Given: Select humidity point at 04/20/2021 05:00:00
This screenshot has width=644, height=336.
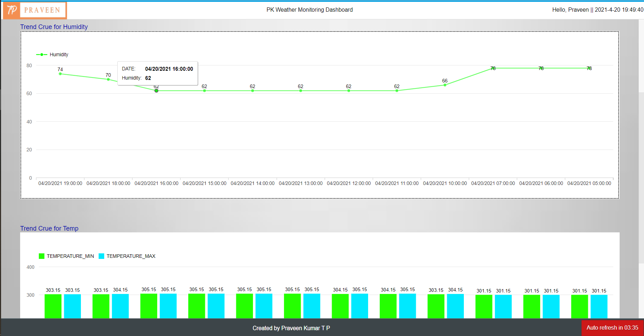Looking at the screenshot, I should [589, 68].
